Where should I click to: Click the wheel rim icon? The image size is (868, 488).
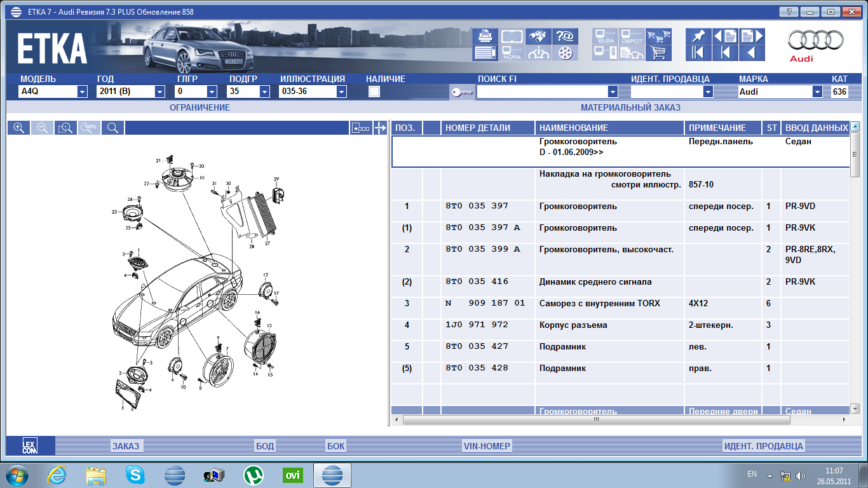pos(565,53)
